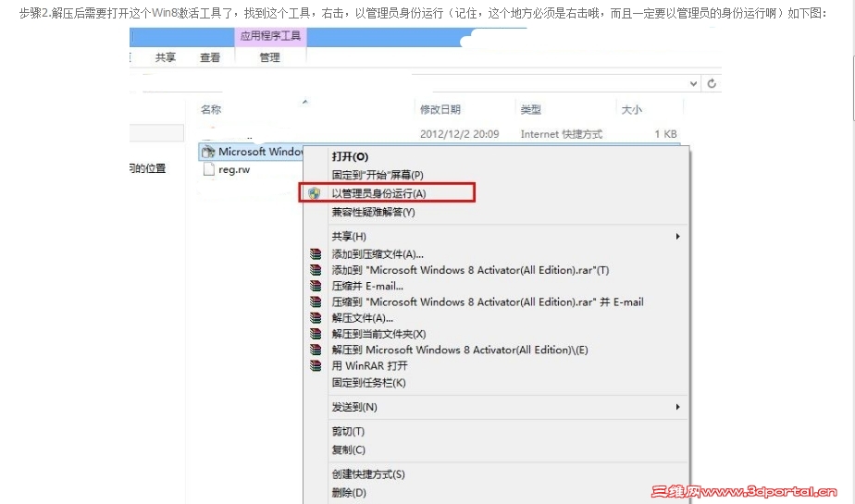Choose 复制(C) from context menu

pos(349,450)
